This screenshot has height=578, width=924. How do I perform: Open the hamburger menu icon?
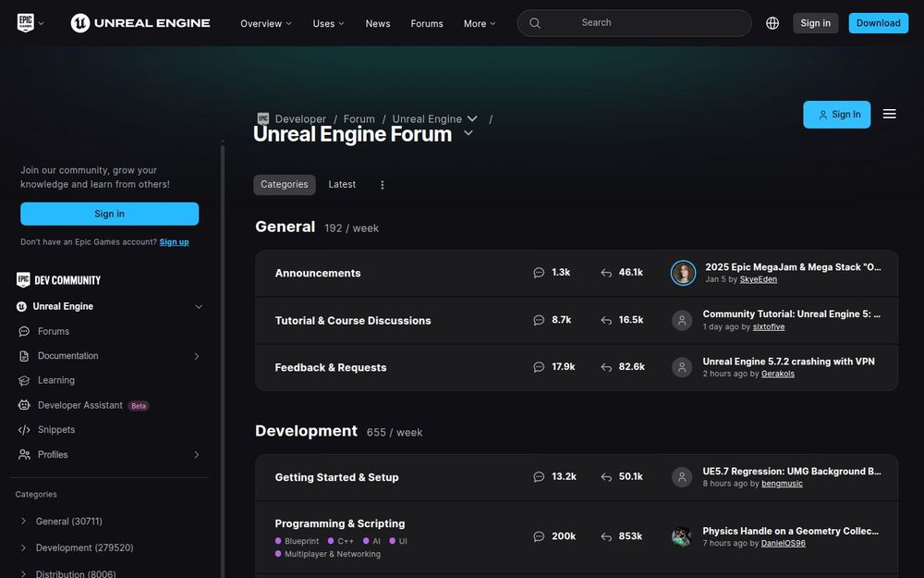click(x=889, y=114)
